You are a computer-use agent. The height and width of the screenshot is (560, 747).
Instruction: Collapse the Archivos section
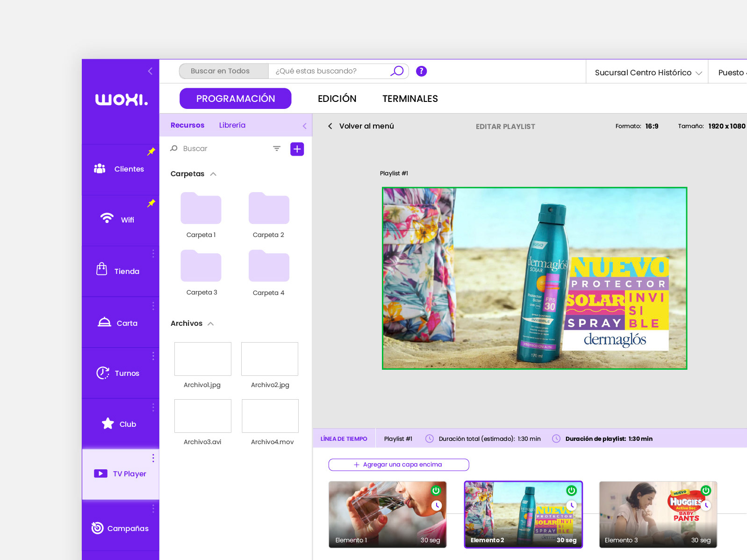211,323
